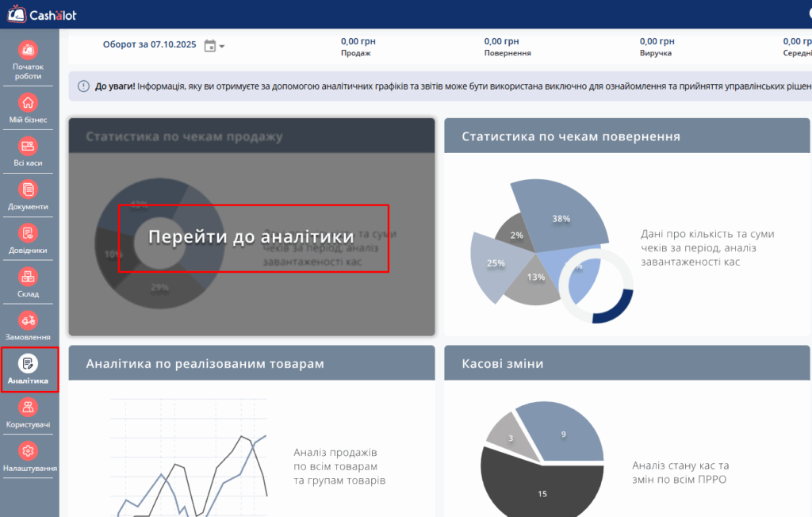The image size is (812, 517).
Task: Open Всі каси cash register icon
Action: (x=29, y=147)
